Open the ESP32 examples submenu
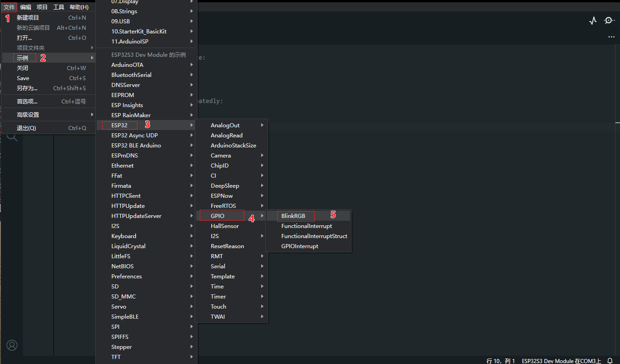 tap(146, 125)
